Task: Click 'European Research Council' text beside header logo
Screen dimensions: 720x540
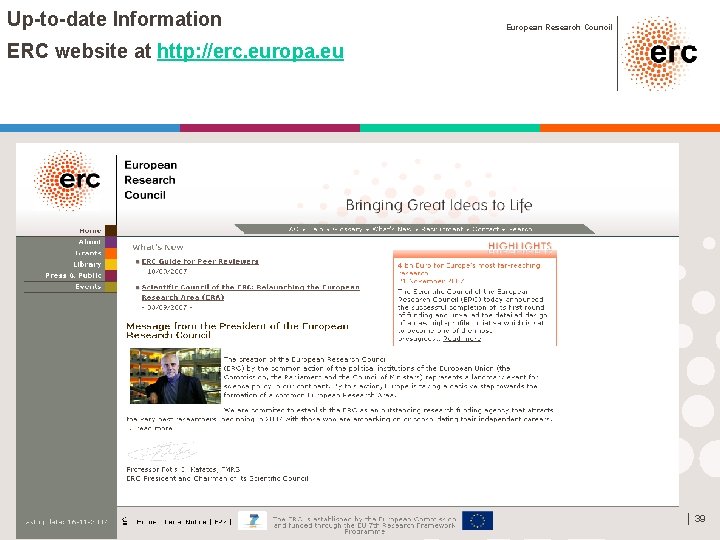Action: [559, 27]
